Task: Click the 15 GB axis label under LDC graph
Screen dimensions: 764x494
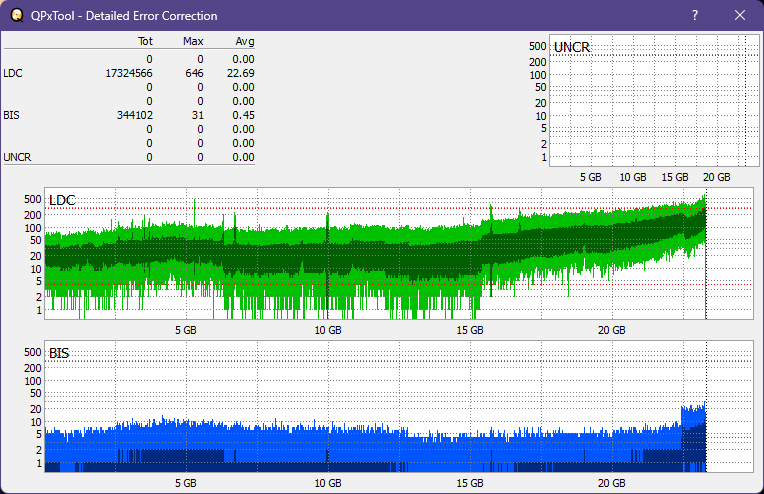Action: coord(470,330)
